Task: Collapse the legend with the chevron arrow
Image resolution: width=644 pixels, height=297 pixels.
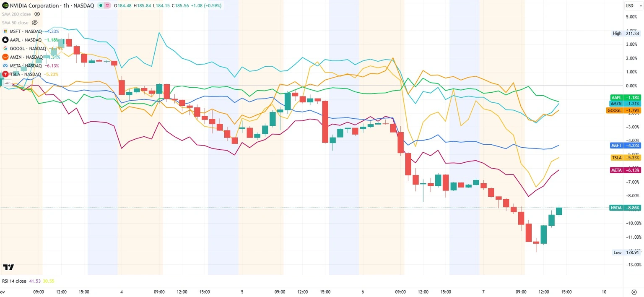Action: coord(7,83)
